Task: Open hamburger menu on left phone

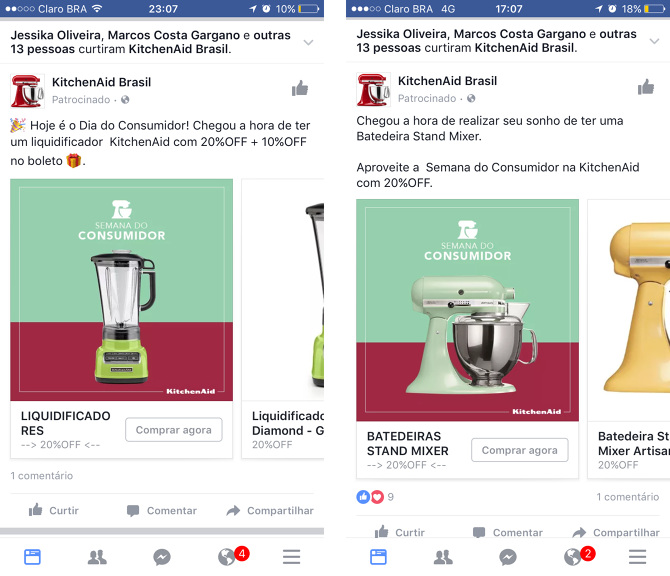Action: pos(291,557)
